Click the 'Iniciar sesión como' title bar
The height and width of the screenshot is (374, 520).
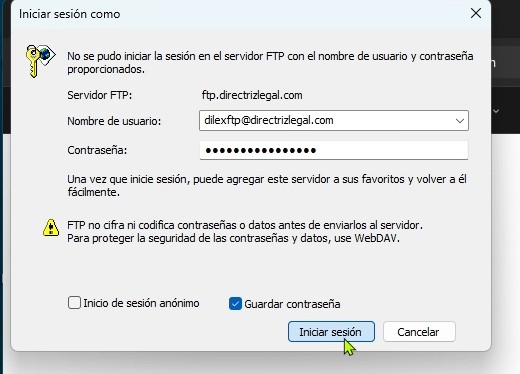[x=233, y=14]
